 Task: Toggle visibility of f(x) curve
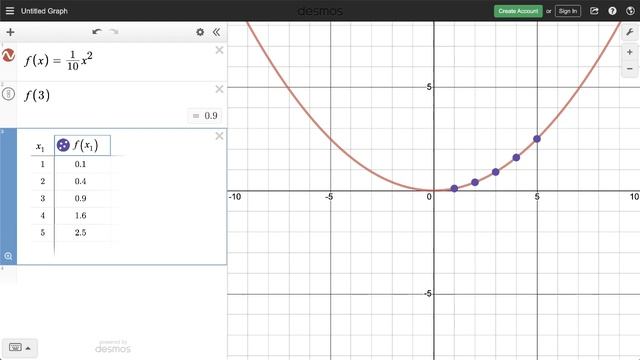9,55
